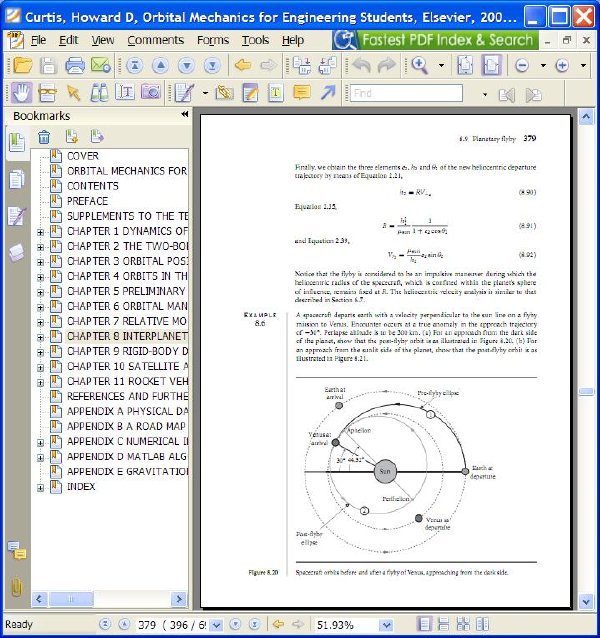Toggle Fit Page view button

tap(465, 66)
